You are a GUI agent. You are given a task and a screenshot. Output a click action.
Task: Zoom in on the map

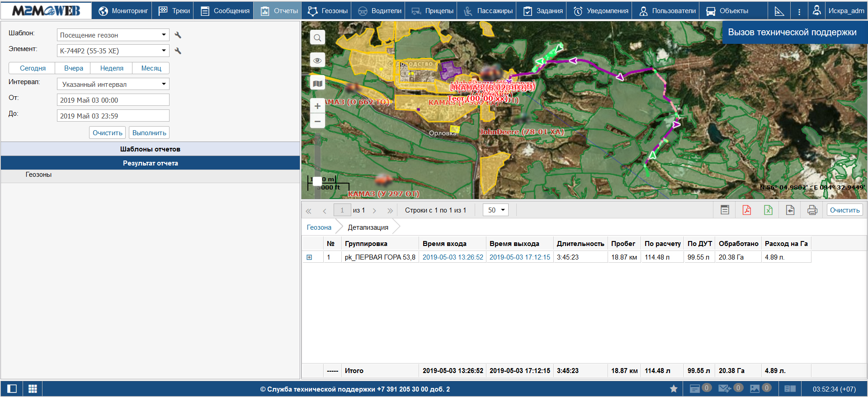click(317, 106)
